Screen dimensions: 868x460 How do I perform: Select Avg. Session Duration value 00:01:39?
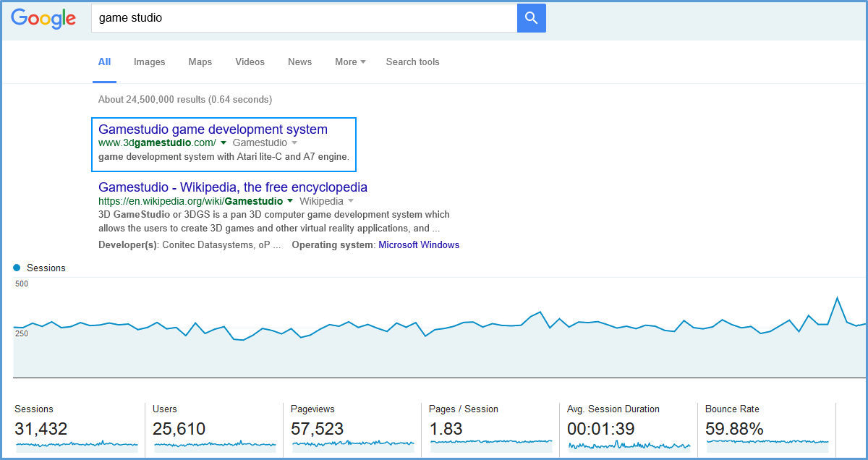(x=601, y=429)
